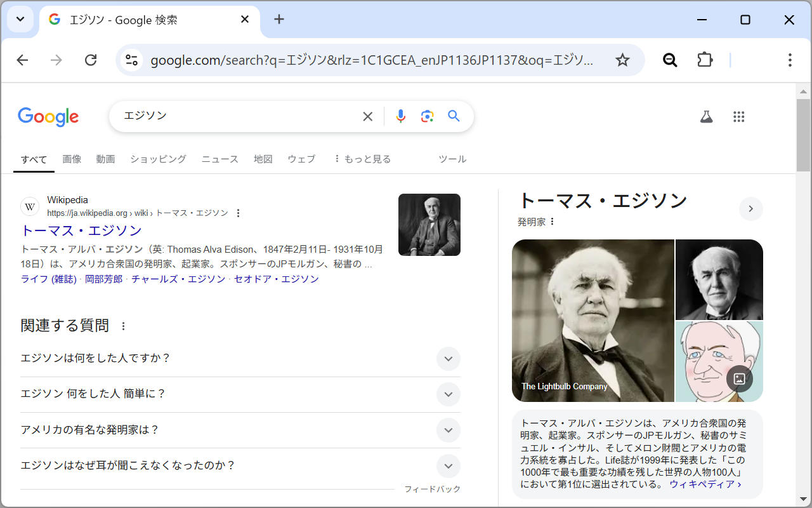This screenshot has width=812, height=508.
Task: Expand エジソンはなぜ耳が聞こえなくなったのか？ question
Action: pos(240,465)
